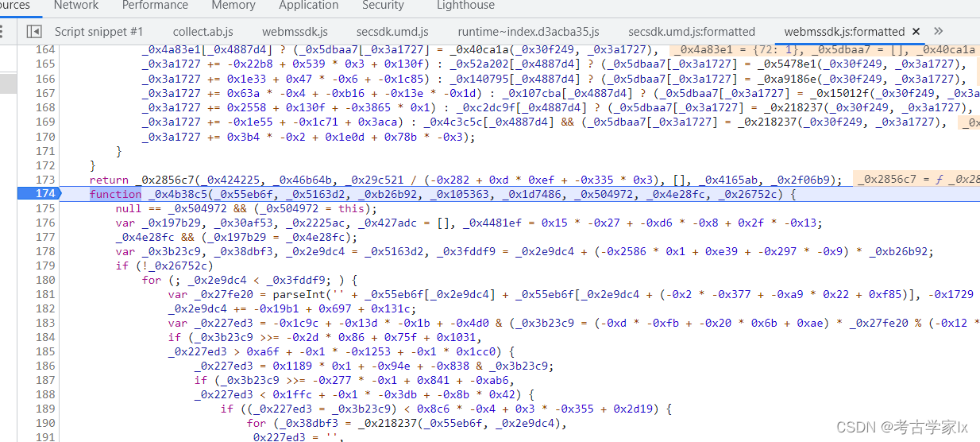Set a breakpoint on line 184

coord(45,337)
